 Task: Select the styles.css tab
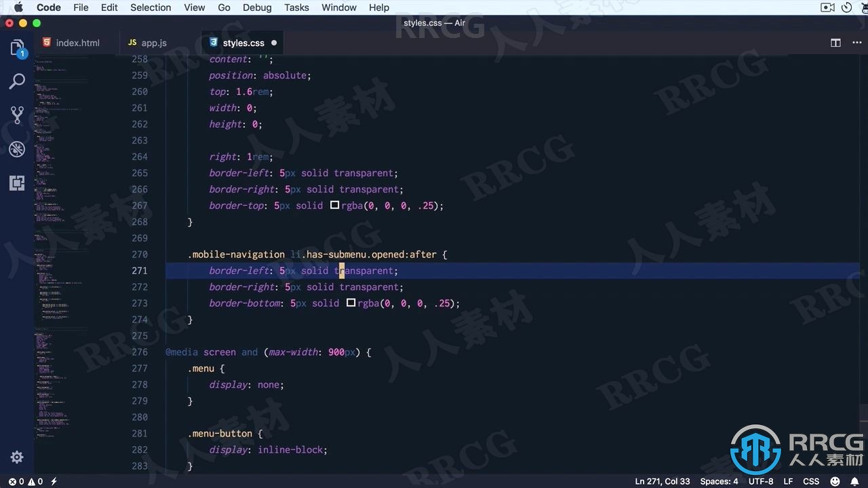[x=243, y=43]
